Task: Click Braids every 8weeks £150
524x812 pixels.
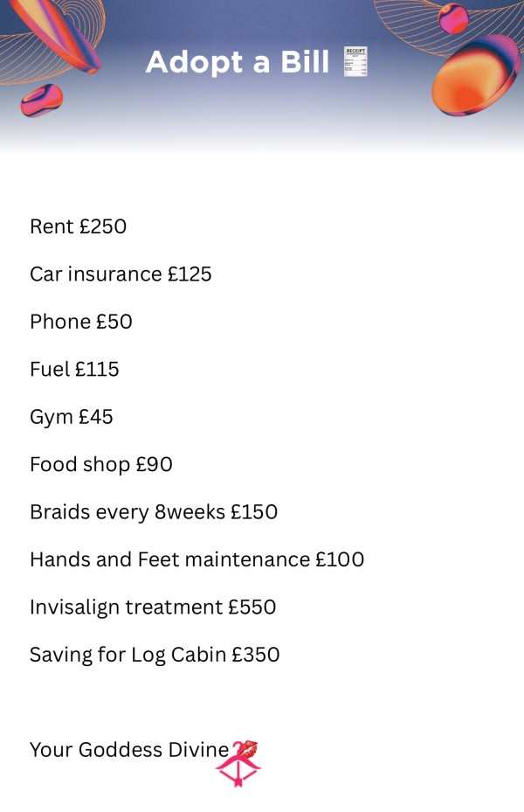Action: pos(154,512)
